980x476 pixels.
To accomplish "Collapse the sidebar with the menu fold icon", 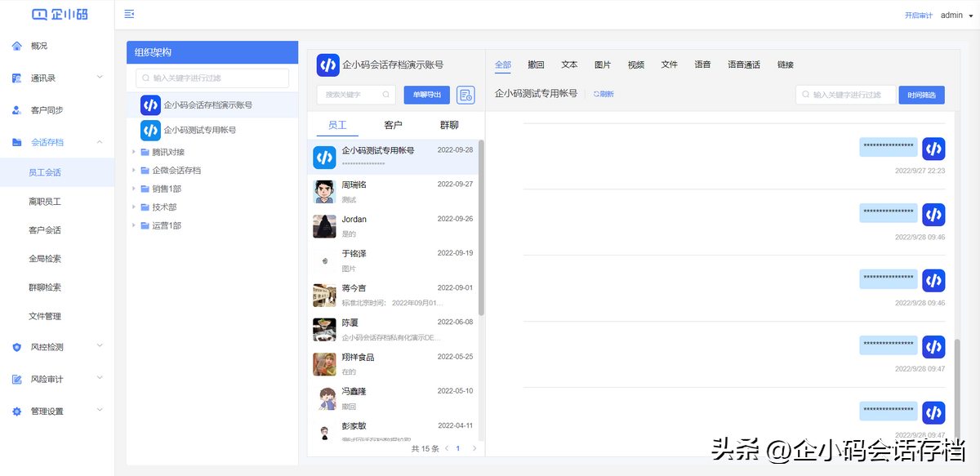I will (129, 14).
